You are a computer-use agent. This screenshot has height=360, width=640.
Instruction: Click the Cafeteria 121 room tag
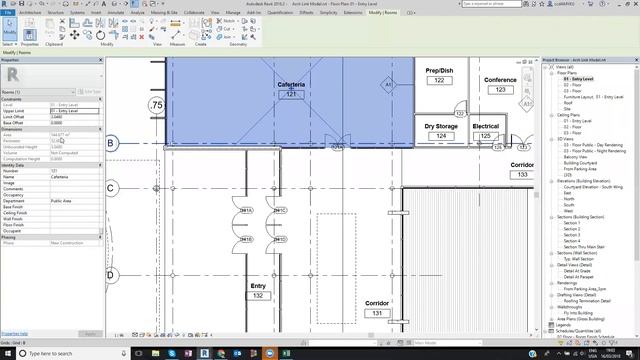291,90
